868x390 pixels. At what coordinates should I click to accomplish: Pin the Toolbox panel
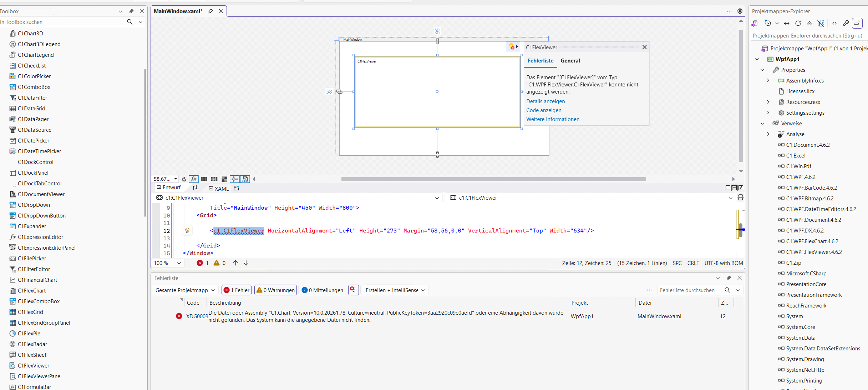tap(131, 11)
